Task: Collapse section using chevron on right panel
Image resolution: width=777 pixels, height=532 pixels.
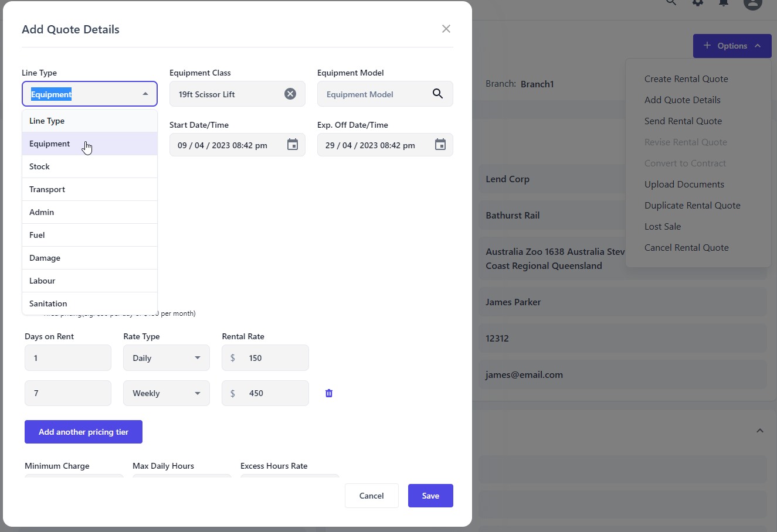Action: (760, 431)
